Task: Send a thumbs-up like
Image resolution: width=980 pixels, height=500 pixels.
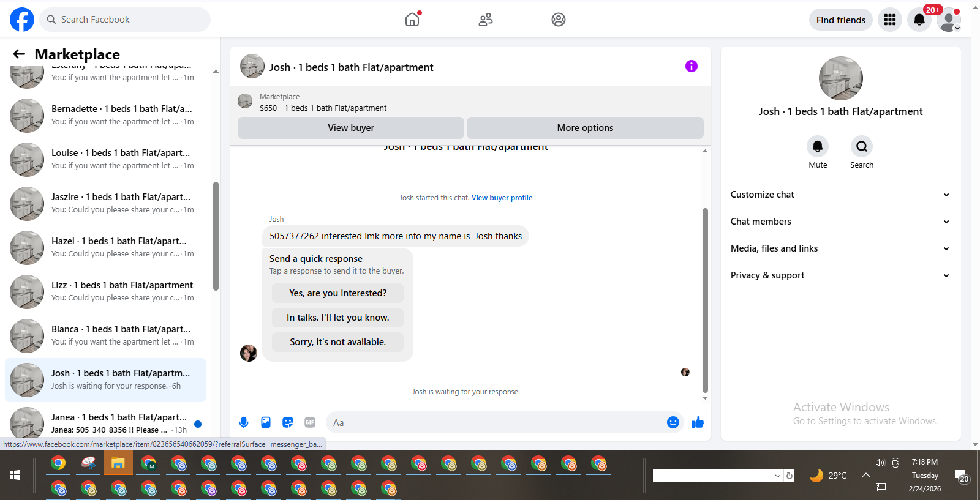Action: click(x=698, y=422)
